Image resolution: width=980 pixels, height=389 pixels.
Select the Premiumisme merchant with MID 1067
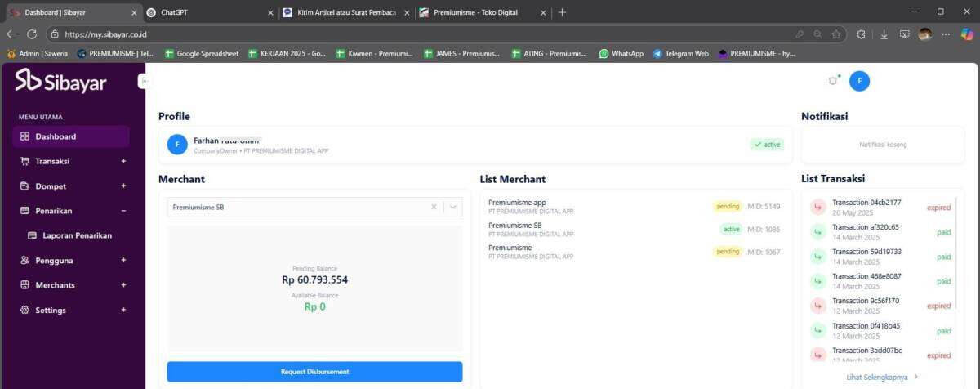[x=635, y=252]
